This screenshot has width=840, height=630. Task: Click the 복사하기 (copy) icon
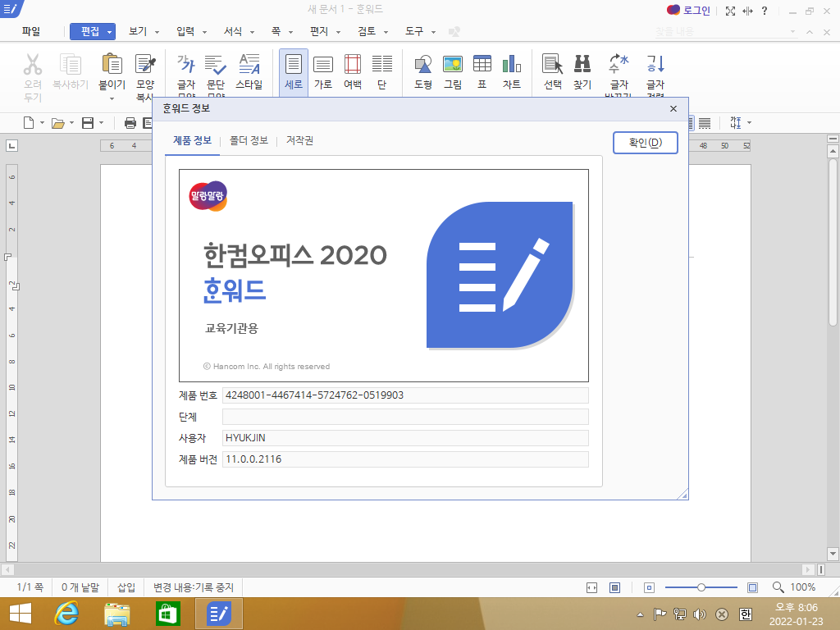(x=71, y=64)
